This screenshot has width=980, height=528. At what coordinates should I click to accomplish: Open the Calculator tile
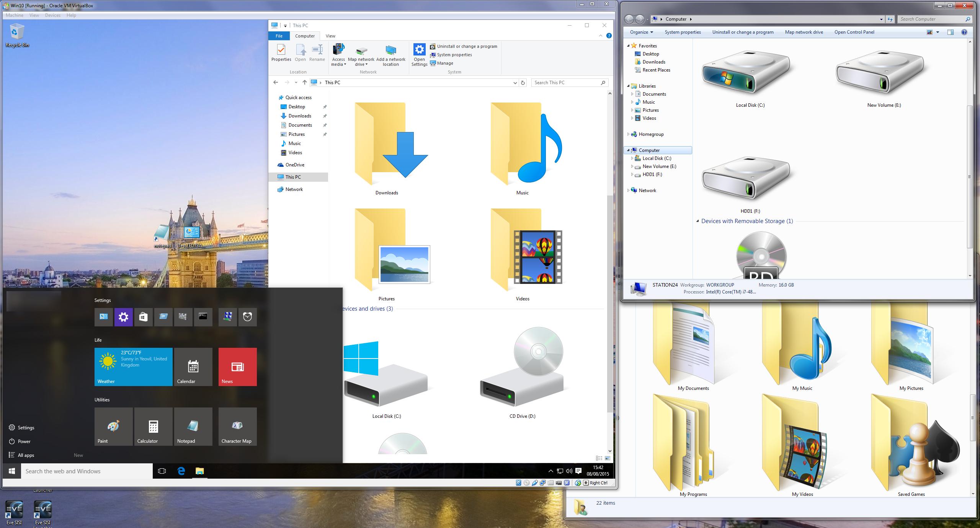tap(153, 426)
